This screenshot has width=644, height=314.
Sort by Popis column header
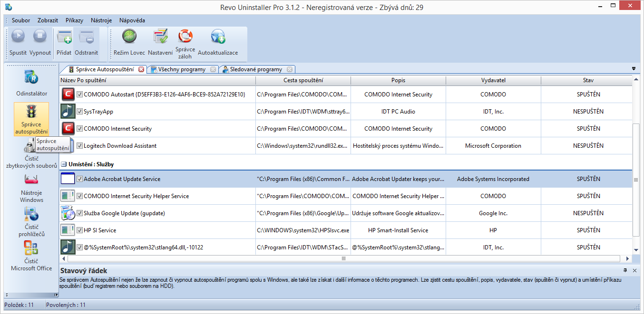(399, 80)
